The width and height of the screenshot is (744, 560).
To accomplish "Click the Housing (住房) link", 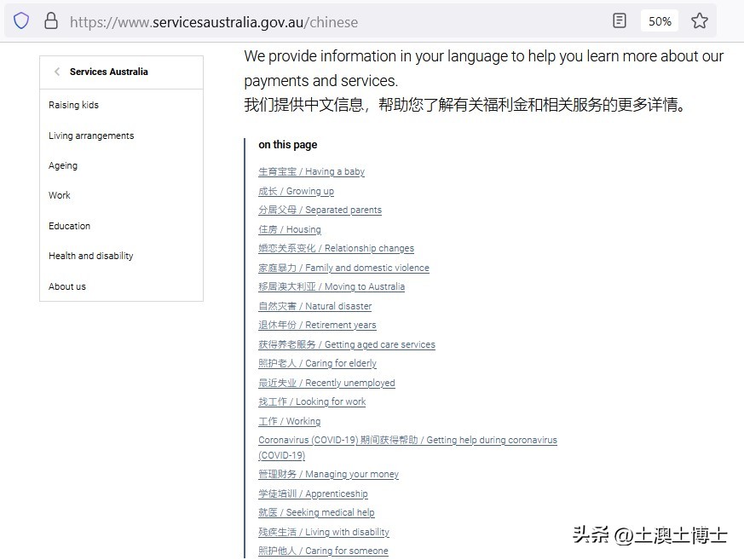I will (289, 229).
